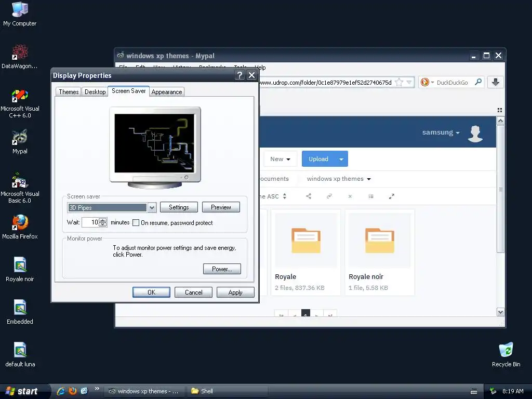Click the Wait minutes input field

[90, 222]
